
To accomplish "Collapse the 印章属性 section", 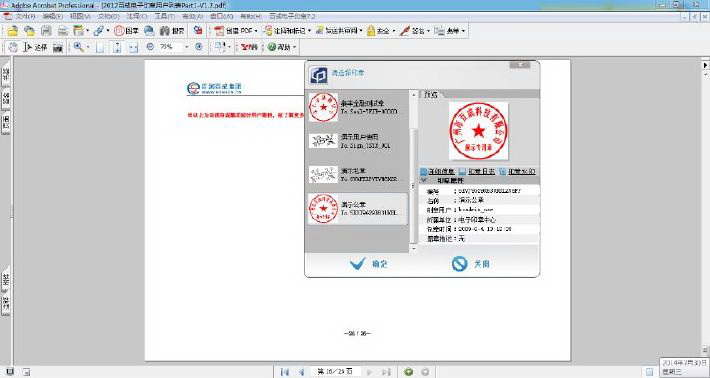I will click(424, 180).
